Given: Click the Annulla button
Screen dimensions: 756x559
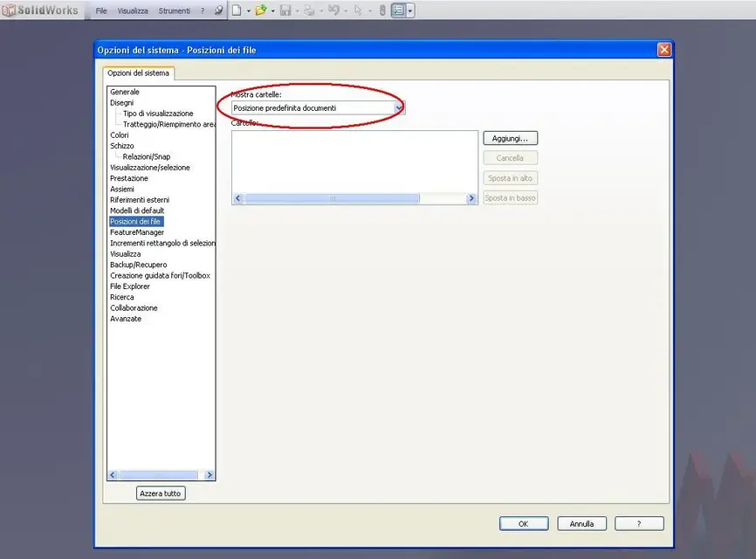Looking at the screenshot, I should [581, 524].
